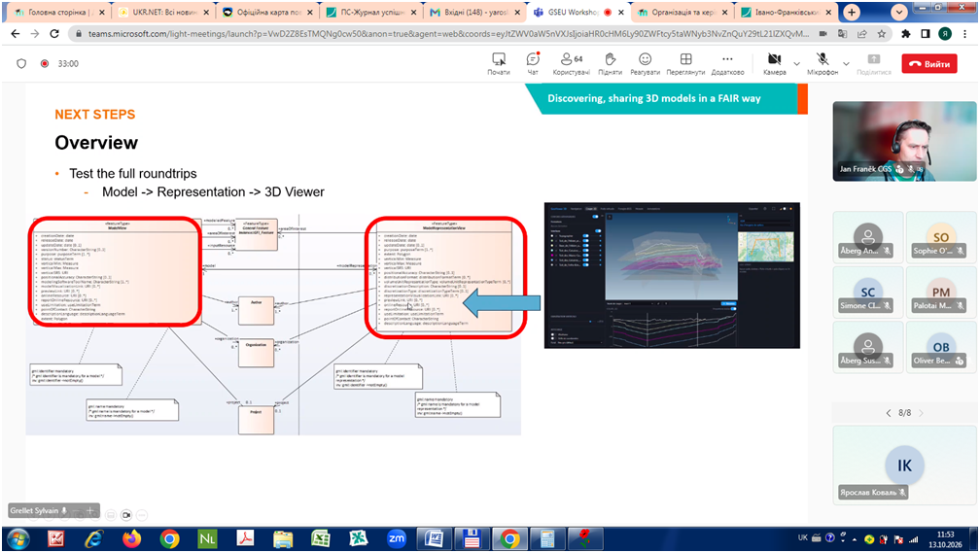Click camera permission icon in address bar

click(x=822, y=34)
